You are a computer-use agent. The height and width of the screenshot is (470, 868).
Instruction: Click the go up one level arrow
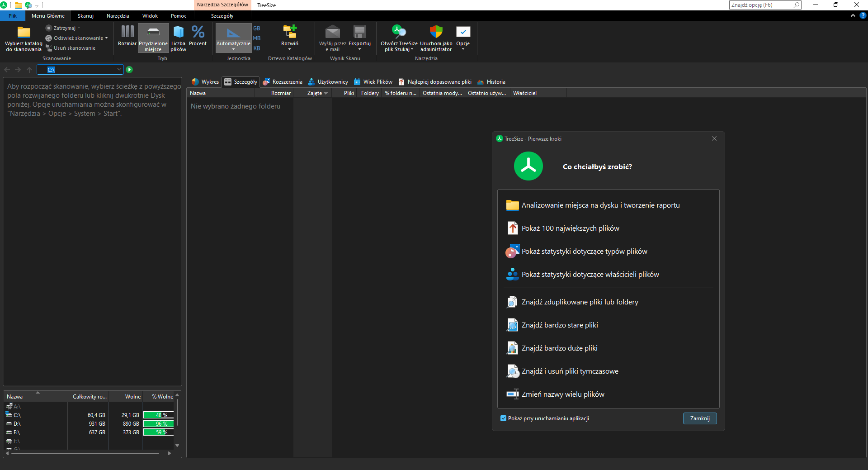coord(29,70)
